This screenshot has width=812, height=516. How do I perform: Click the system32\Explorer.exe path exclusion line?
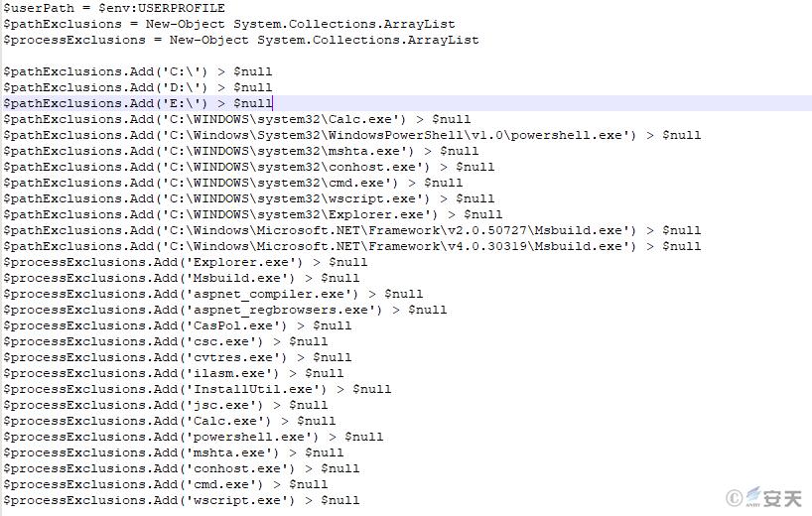[253, 214]
